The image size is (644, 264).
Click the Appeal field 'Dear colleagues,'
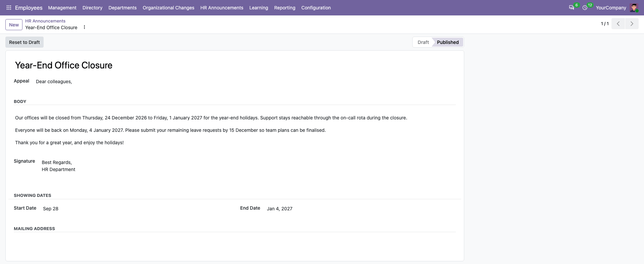[54, 82]
